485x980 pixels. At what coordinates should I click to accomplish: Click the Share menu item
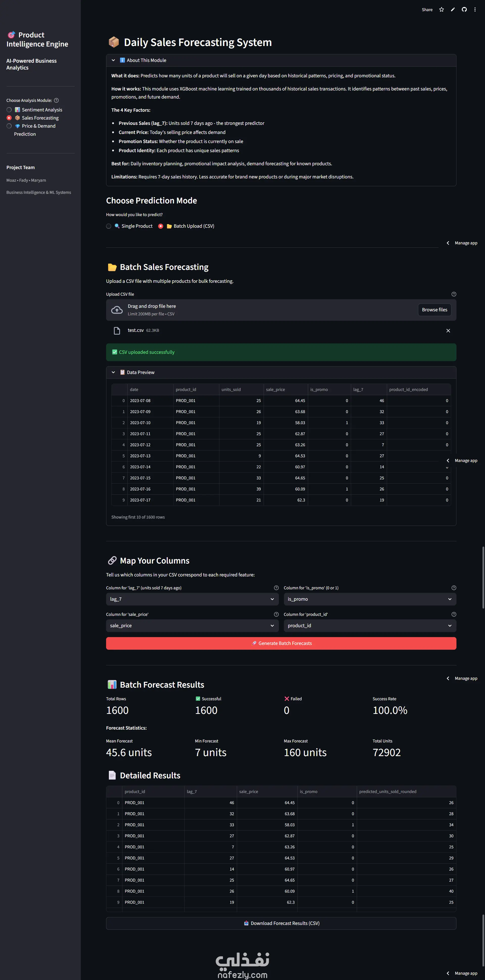(x=427, y=10)
